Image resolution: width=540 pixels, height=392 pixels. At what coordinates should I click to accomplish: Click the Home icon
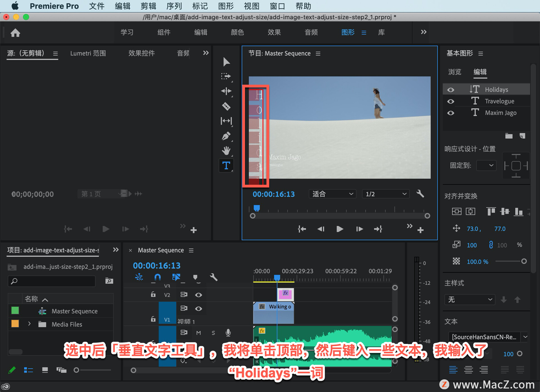tap(15, 33)
